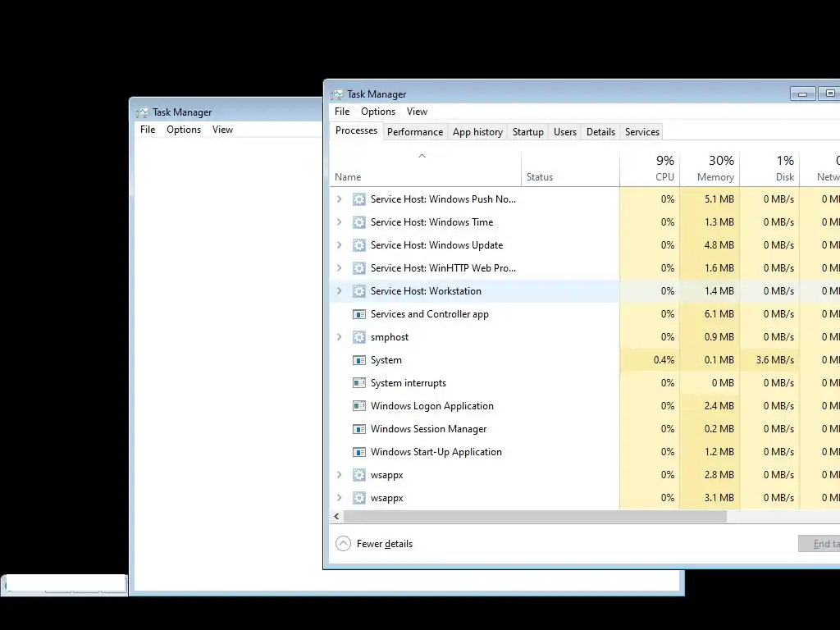Select the Windows Logon Application row

[585, 406]
